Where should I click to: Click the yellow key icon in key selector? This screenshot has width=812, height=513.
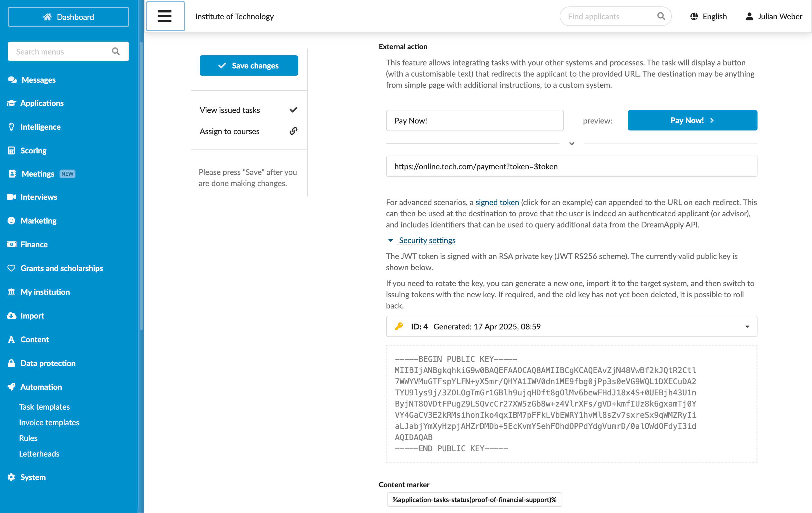(x=399, y=326)
